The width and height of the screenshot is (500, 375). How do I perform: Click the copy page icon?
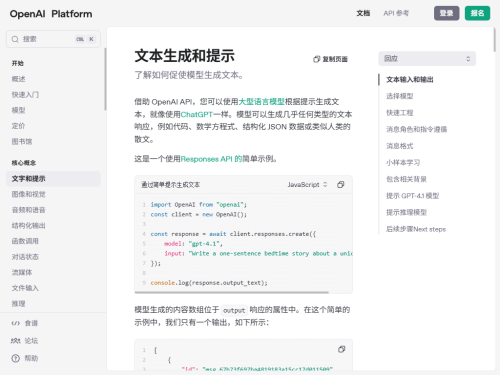click(316, 59)
